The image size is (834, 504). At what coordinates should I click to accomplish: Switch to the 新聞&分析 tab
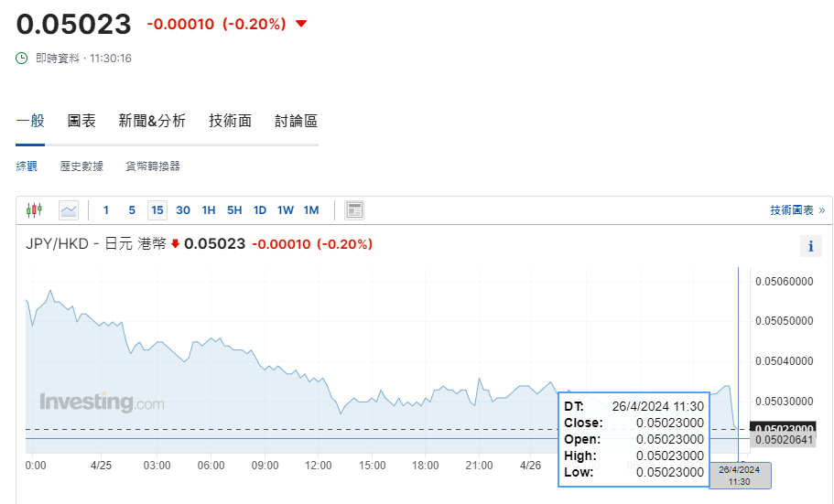(152, 121)
